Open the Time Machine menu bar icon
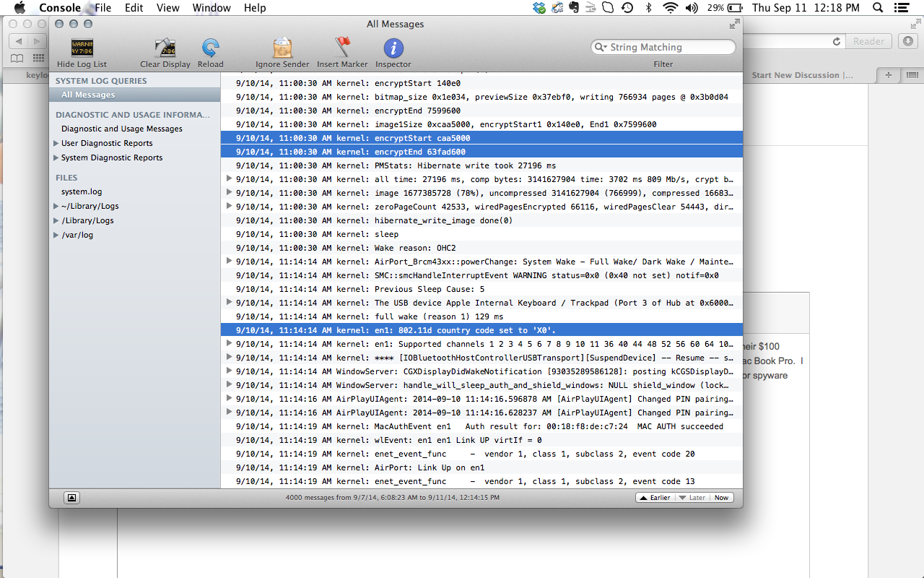The image size is (924, 578). coord(627,8)
